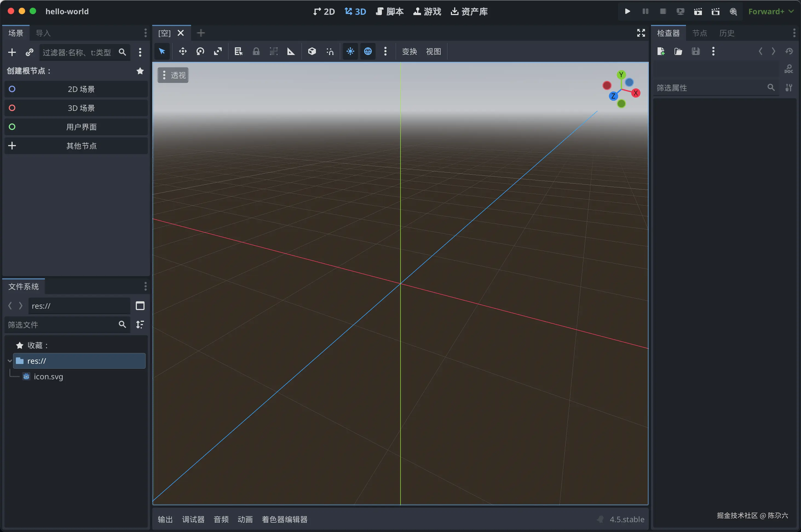Click the ruler measure tool icon
Image resolution: width=801 pixels, height=532 pixels.
[x=291, y=51]
